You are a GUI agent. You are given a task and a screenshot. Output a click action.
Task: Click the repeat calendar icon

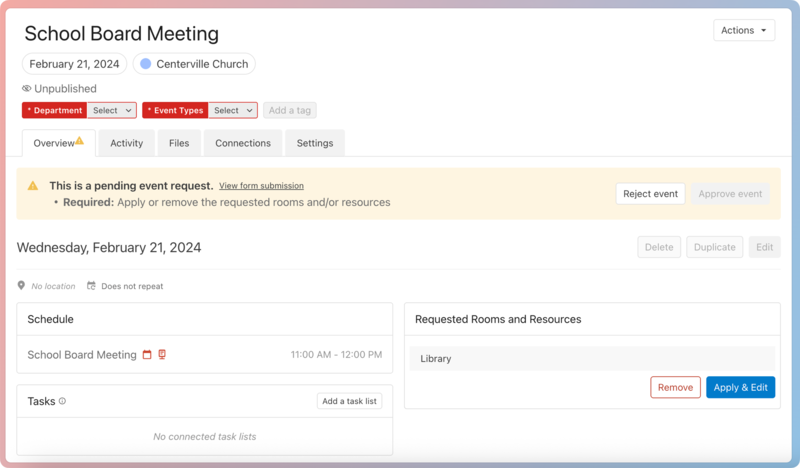[91, 286]
